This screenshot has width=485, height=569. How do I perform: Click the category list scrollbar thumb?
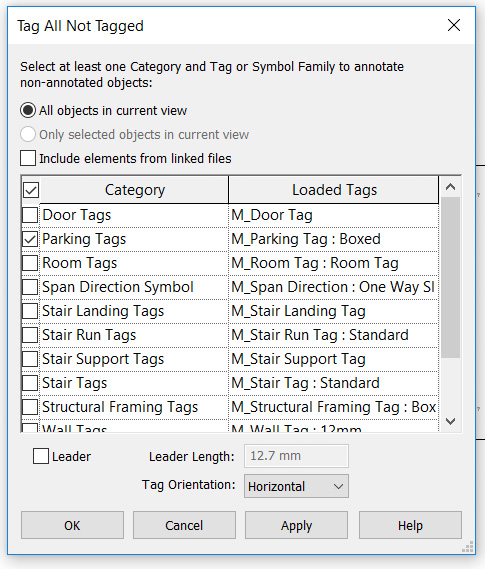point(451,278)
